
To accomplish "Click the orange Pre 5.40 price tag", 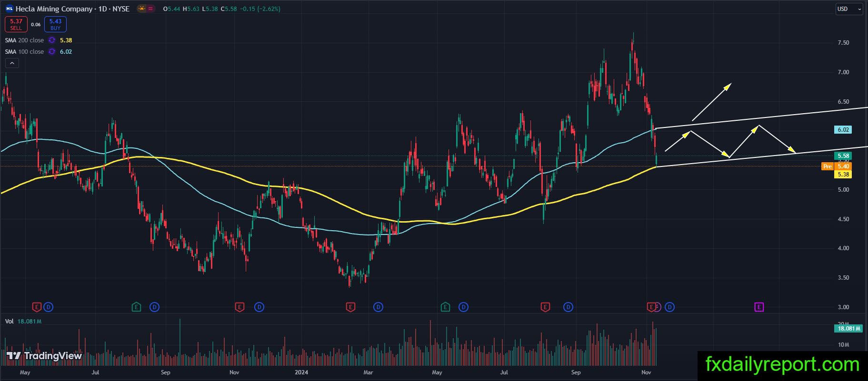I will coord(837,166).
